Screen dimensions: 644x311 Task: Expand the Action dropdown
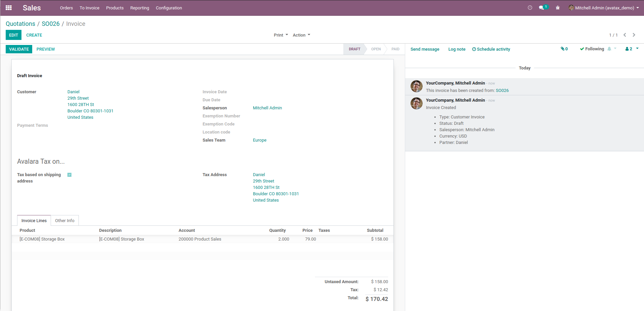301,35
